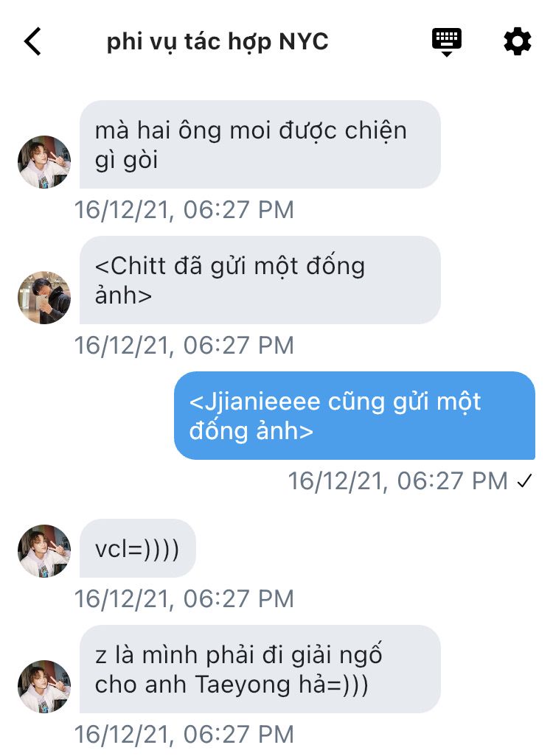This screenshot has height=756, width=553.
Task: Open avatar next to Chitt photo message
Action: pyautogui.click(x=44, y=298)
